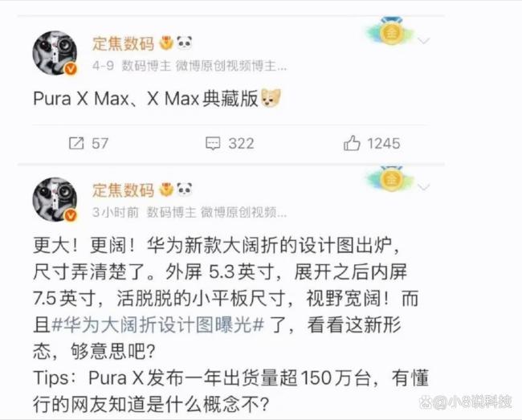522x420 pixels.
Task: Like the post with 1245 likes
Action: point(352,143)
